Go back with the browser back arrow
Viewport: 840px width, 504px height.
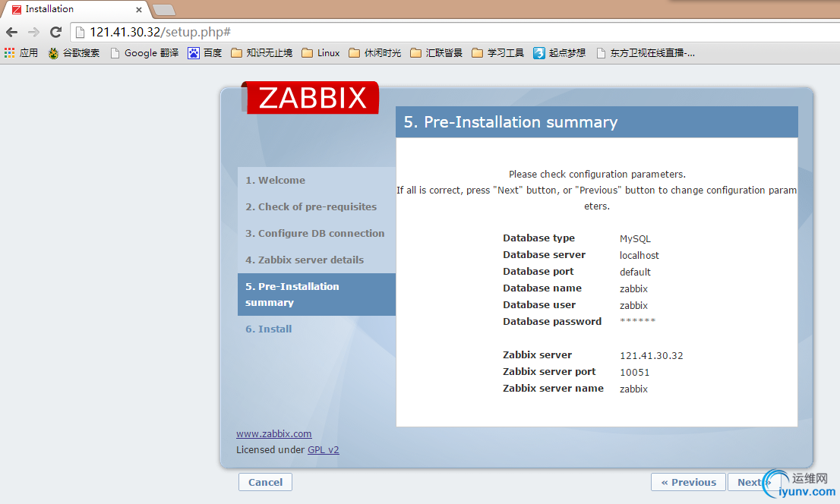click(x=12, y=32)
